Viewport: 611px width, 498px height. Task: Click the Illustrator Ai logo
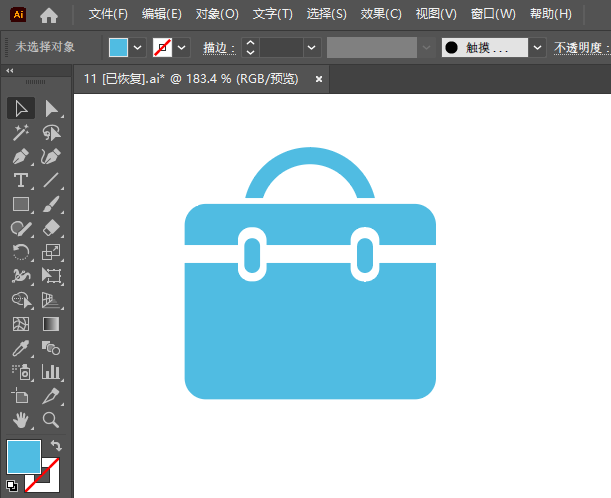tap(18, 14)
